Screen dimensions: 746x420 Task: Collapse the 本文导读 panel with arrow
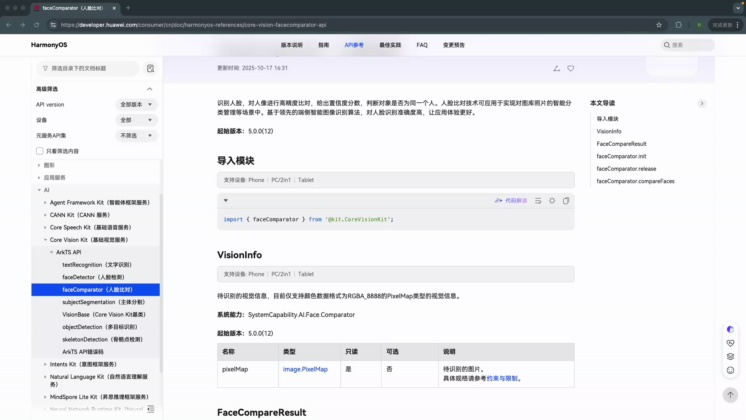[x=702, y=103]
